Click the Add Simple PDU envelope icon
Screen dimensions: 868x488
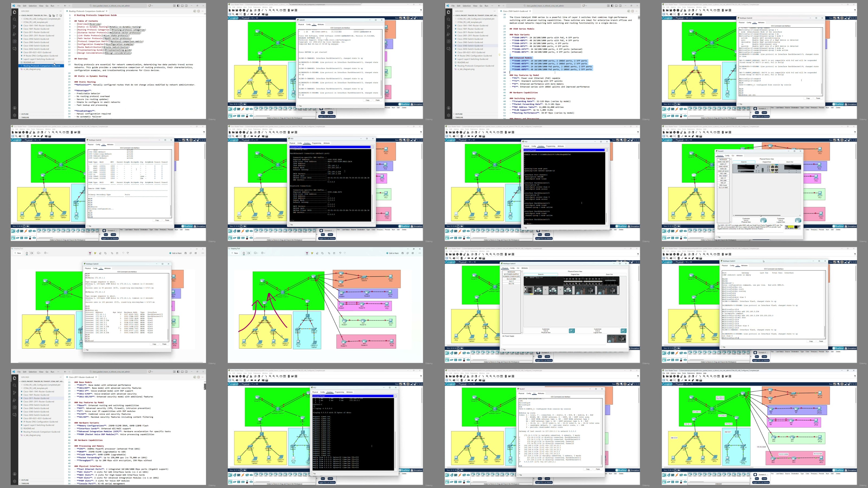tap(263, 380)
